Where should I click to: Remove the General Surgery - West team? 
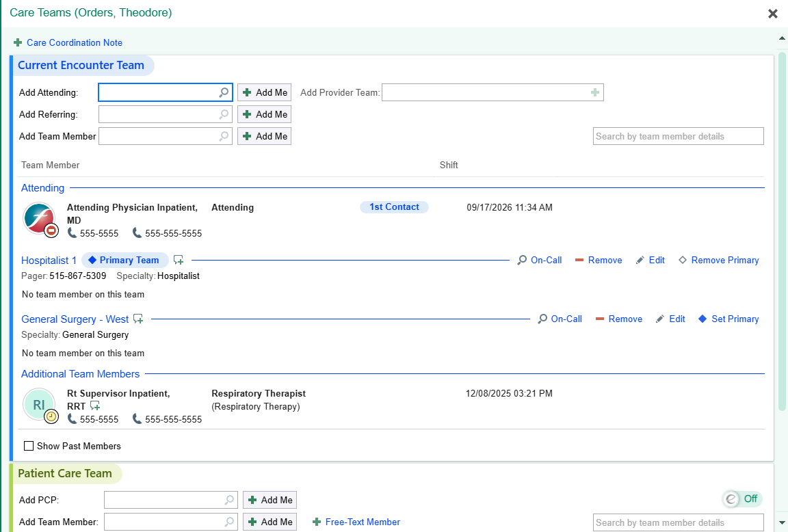pyautogui.click(x=618, y=319)
